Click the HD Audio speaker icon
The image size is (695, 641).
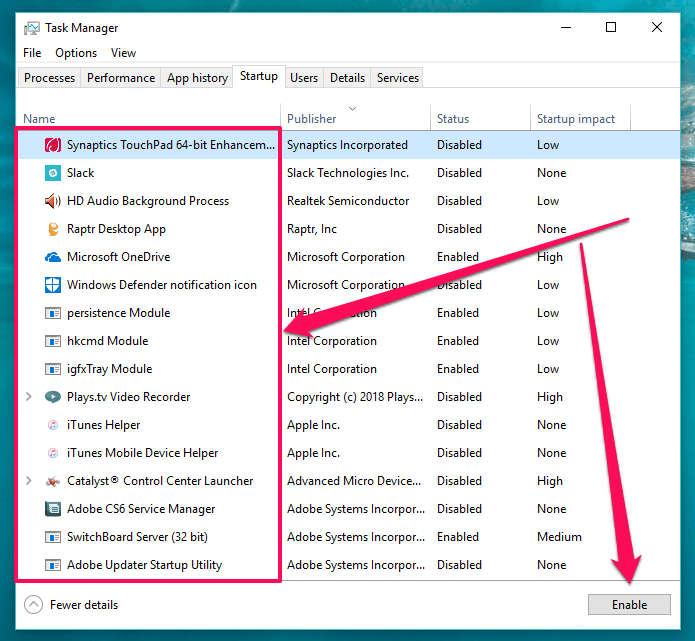click(x=53, y=201)
